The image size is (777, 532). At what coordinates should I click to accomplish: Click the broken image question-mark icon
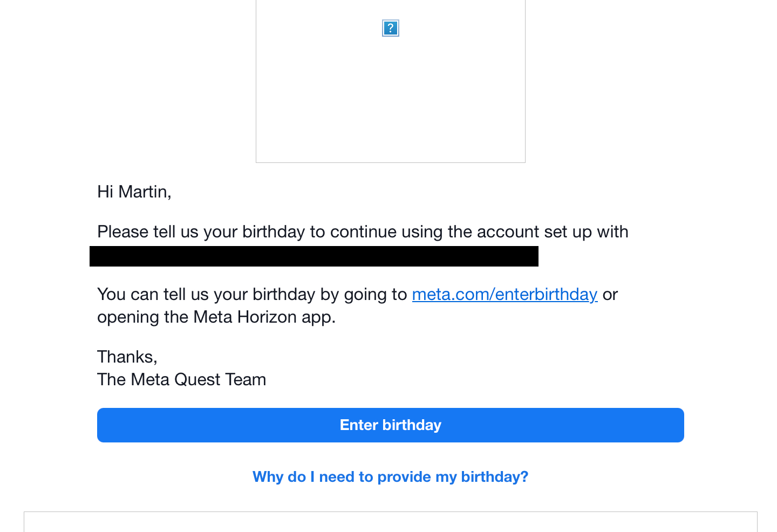390,28
